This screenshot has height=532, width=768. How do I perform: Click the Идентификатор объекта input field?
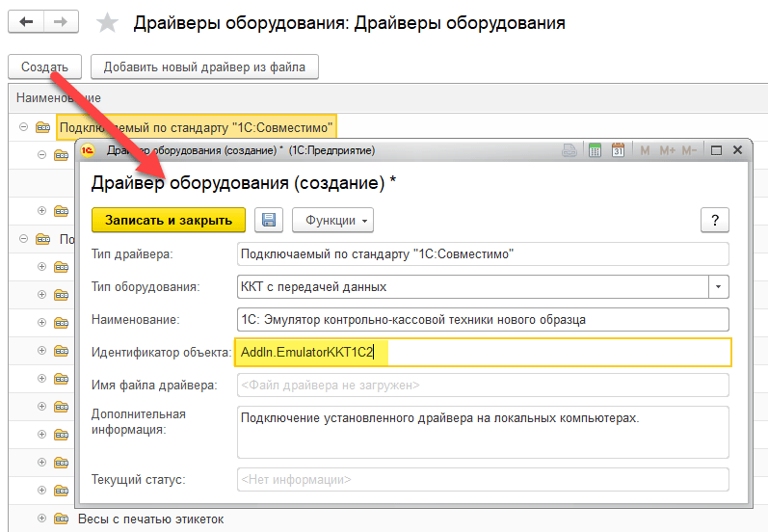point(483,352)
